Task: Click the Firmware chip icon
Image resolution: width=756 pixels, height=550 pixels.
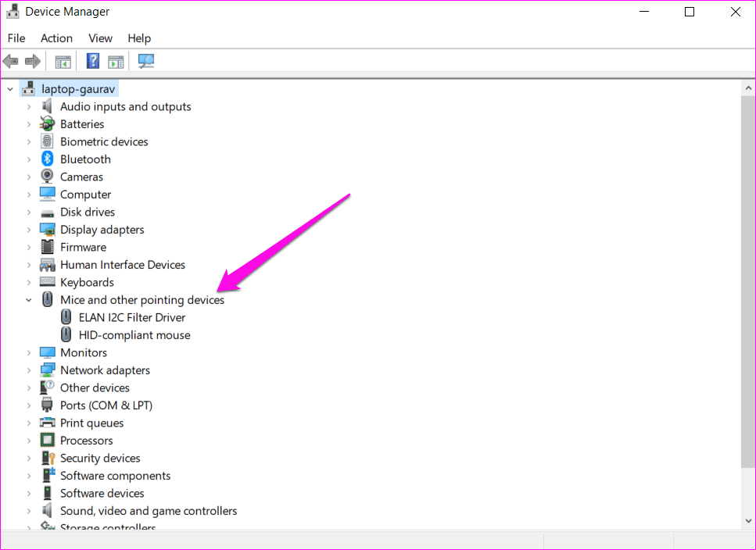Action: click(47, 247)
